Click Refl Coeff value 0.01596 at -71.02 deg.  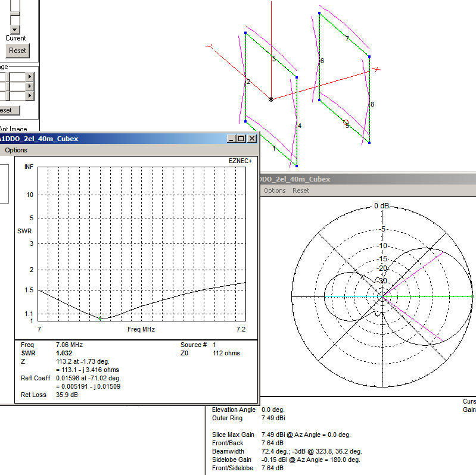(x=88, y=378)
